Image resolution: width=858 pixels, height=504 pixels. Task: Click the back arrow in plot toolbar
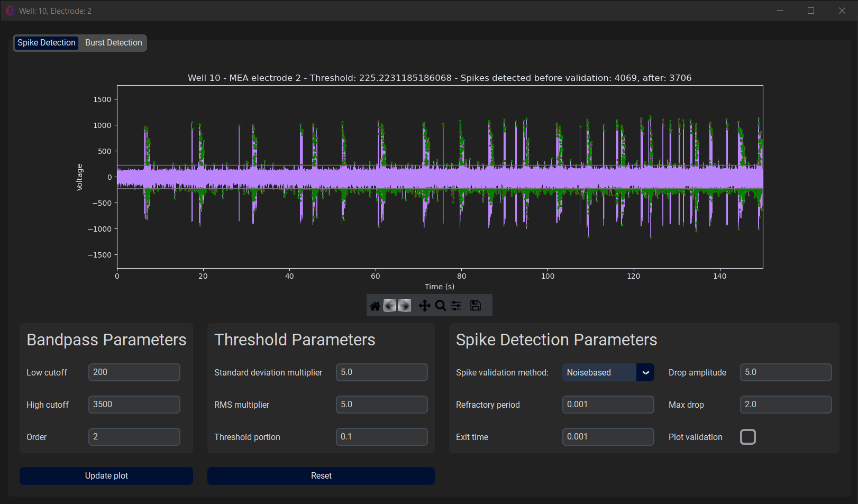coord(390,306)
